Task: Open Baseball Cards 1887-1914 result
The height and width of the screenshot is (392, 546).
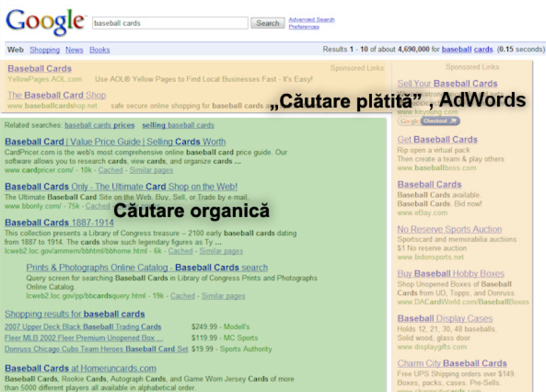Action: click(59, 223)
